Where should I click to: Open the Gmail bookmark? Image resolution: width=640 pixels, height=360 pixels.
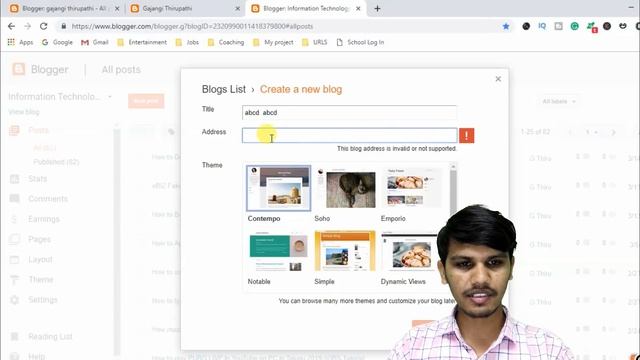tap(95, 42)
